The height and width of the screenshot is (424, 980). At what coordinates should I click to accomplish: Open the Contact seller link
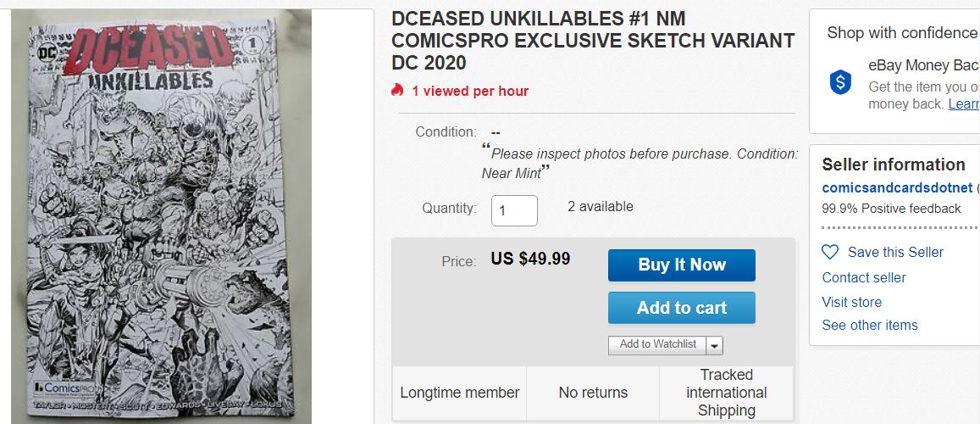[863, 277]
